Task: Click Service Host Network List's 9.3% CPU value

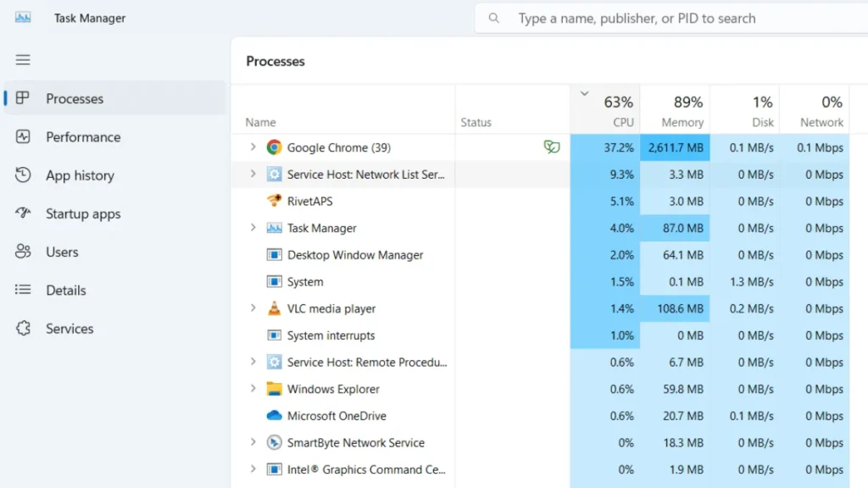Action: click(621, 175)
